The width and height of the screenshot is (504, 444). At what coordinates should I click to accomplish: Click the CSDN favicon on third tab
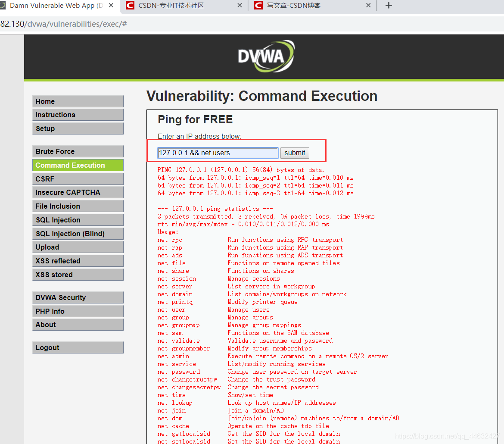coord(258,6)
